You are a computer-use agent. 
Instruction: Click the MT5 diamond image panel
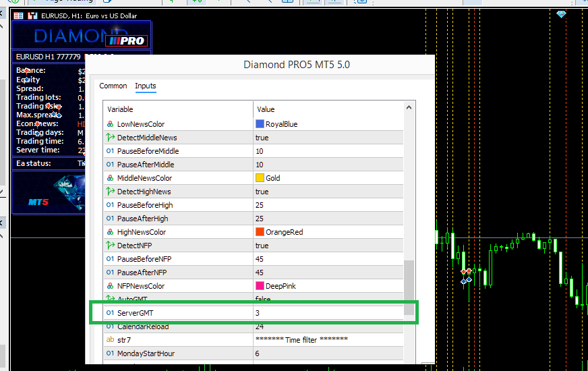pyautogui.click(x=49, y=192)
